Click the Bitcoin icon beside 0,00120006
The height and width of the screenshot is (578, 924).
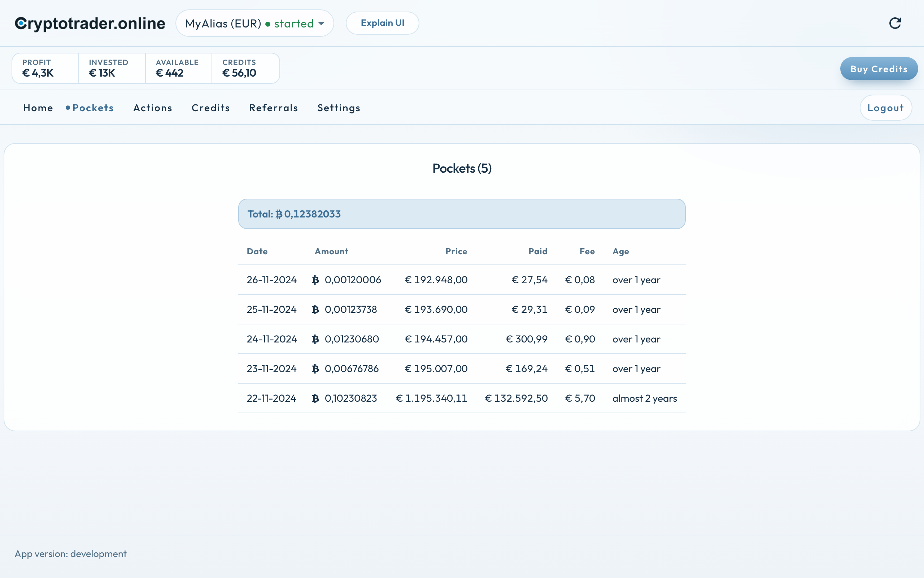click(315, 280)
